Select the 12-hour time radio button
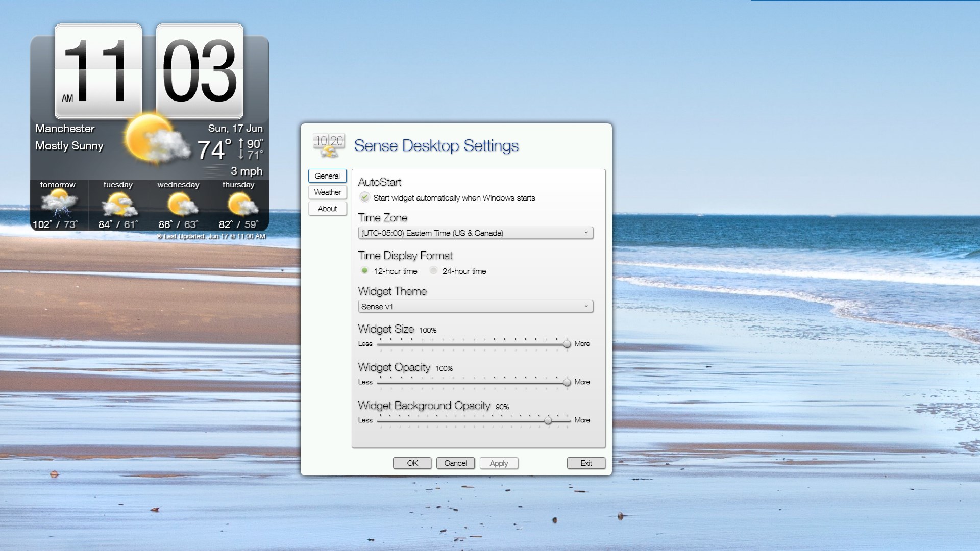This screenshot has height=551, width=980. (x=364, y=271)
